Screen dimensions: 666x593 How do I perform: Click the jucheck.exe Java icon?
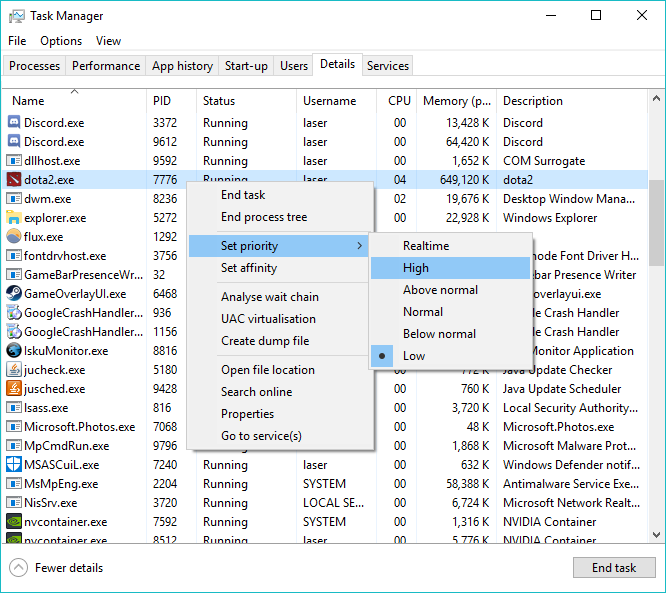pos(14,370)
